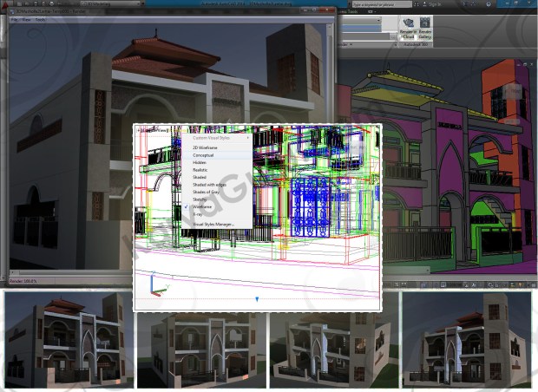Open File menu in Render window

pos(15,20)
